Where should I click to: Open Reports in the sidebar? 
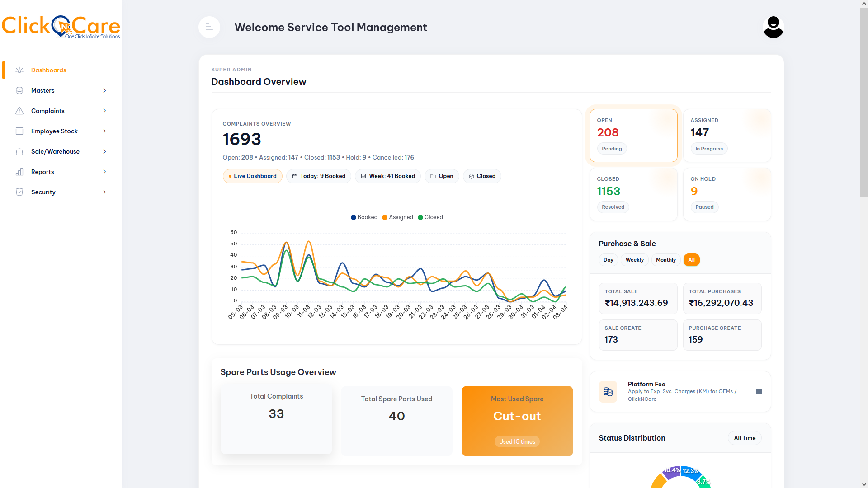pos(61,172)
